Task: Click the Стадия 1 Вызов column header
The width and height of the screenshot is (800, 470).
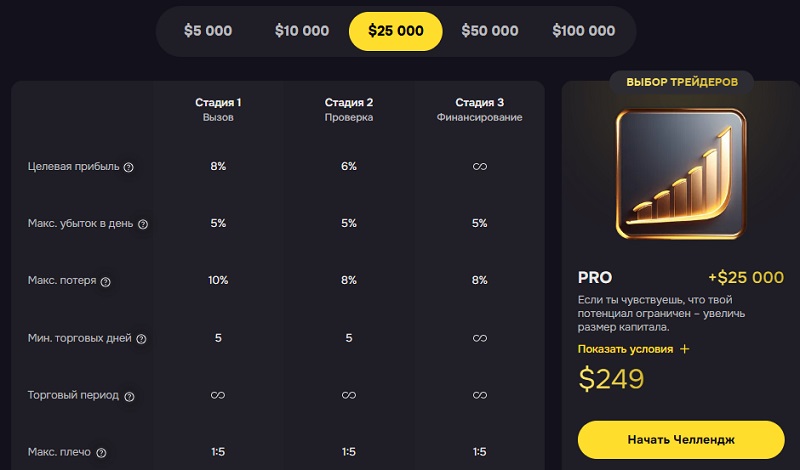Action: coord(218,109)
